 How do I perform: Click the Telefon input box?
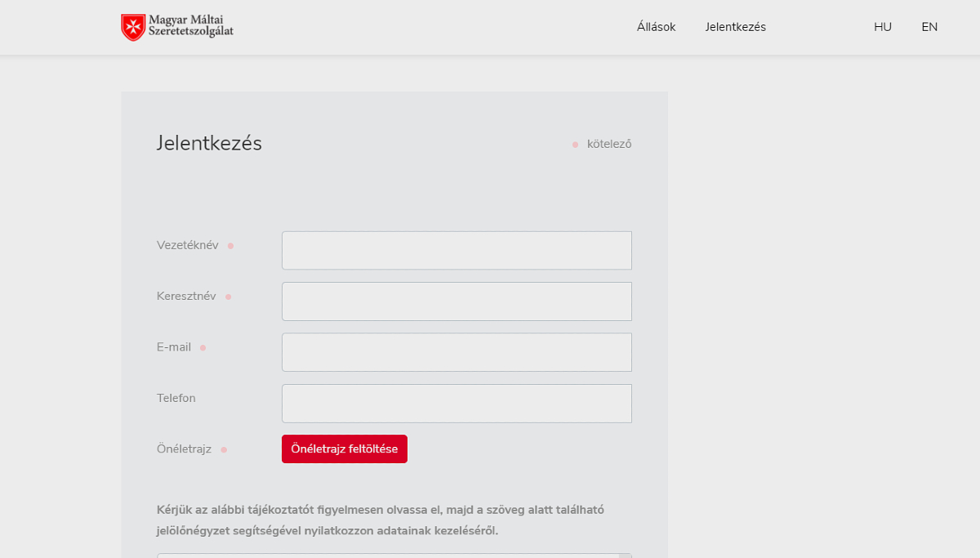pos(457,404)
